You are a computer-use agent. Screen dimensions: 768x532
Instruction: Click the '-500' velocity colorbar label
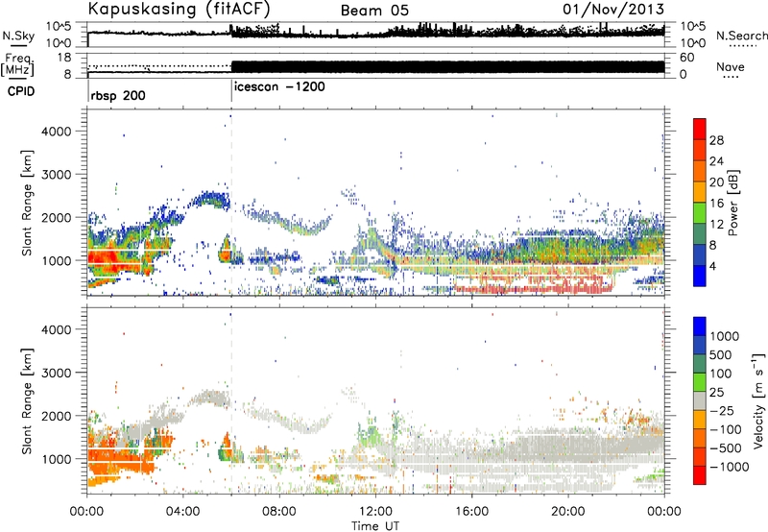[x=726, y=447]
